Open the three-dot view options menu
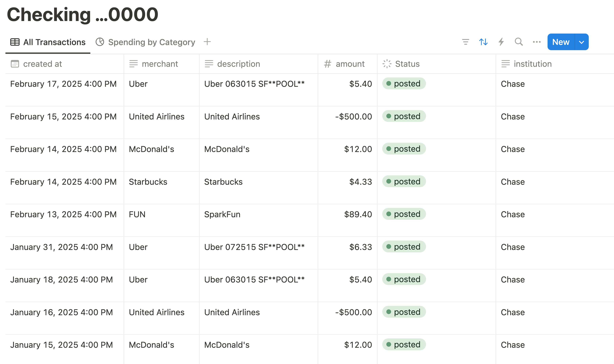 [x=537, y=42]
